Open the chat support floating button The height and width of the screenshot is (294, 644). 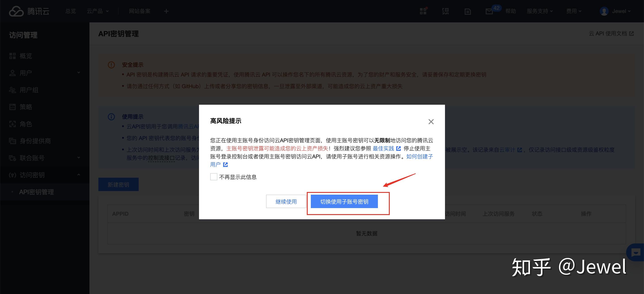pos(636,252)
